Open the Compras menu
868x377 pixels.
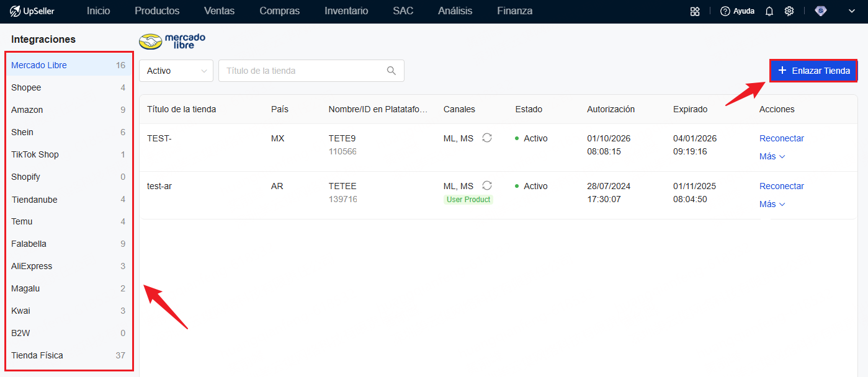(280, 11)
